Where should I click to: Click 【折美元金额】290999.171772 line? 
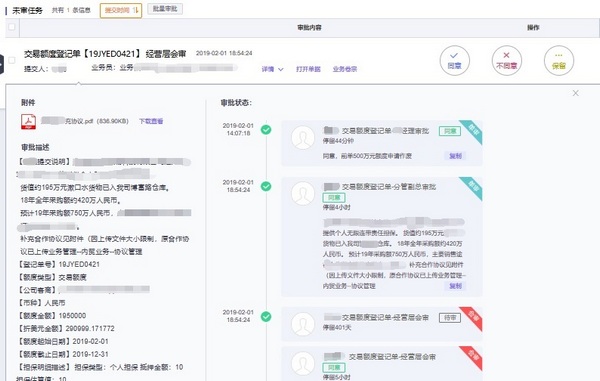click(x=65, y=329)
